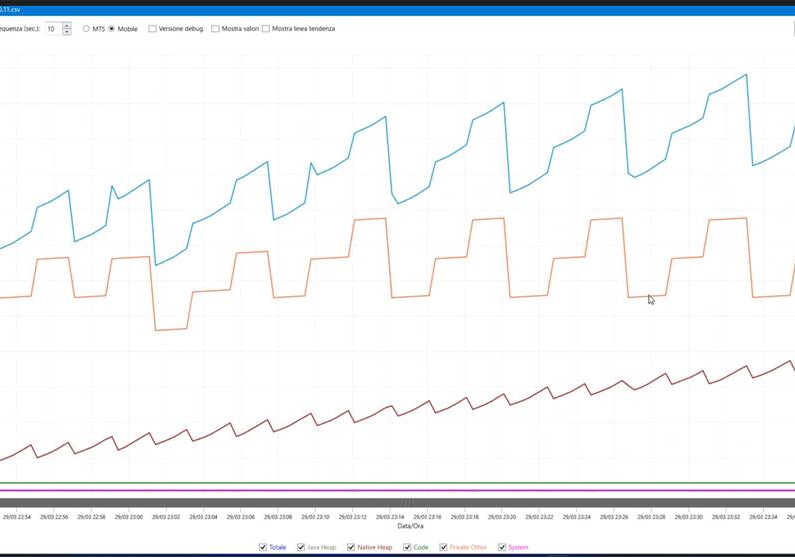Toggle the Java Heap legend checkbox
Image resolution: width=795 pixels, height=558 pixels.
point(301,547)
